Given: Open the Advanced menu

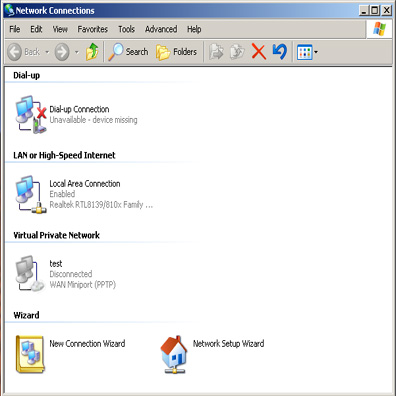Looking at the screenshot, I should click(161, 29).
